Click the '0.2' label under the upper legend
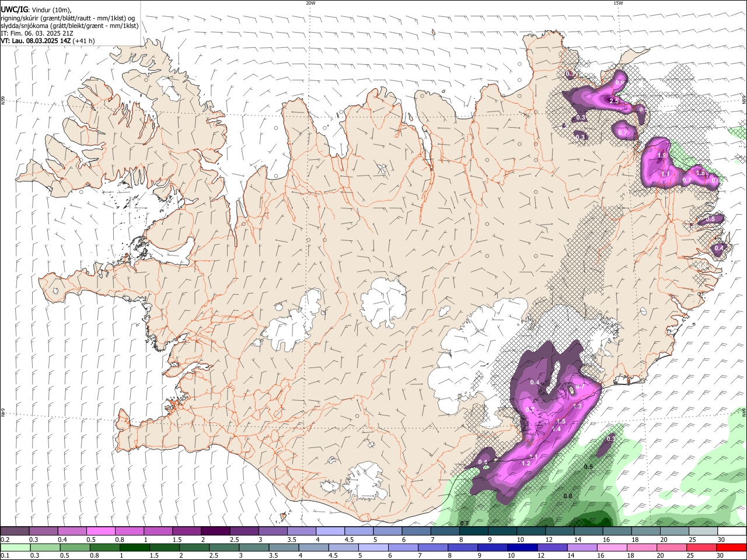Viewport: 747px width, 560px height. click(x=5, y=540)
